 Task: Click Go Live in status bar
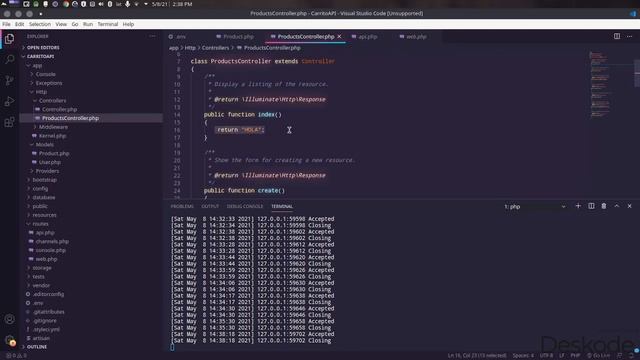pyautogui.click(x=598, y=356)
